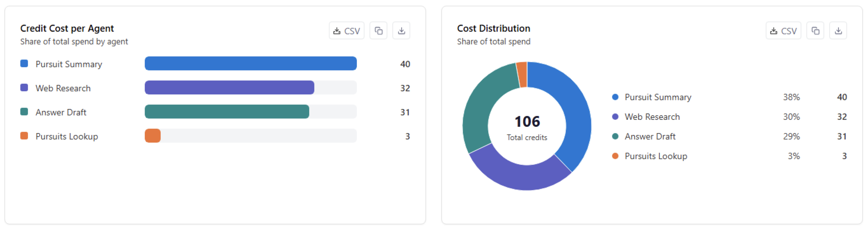Screen dimensions: 868x232
Task: Click the orange Pursuits Lookup square swatch
Action: click(24, 136)
